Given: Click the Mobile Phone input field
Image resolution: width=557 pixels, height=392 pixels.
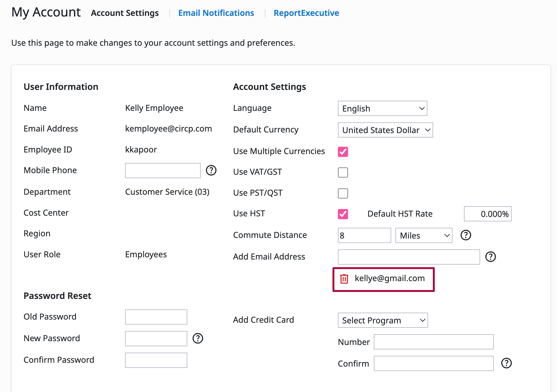Looking at the screenshot, I should (163, 171).
